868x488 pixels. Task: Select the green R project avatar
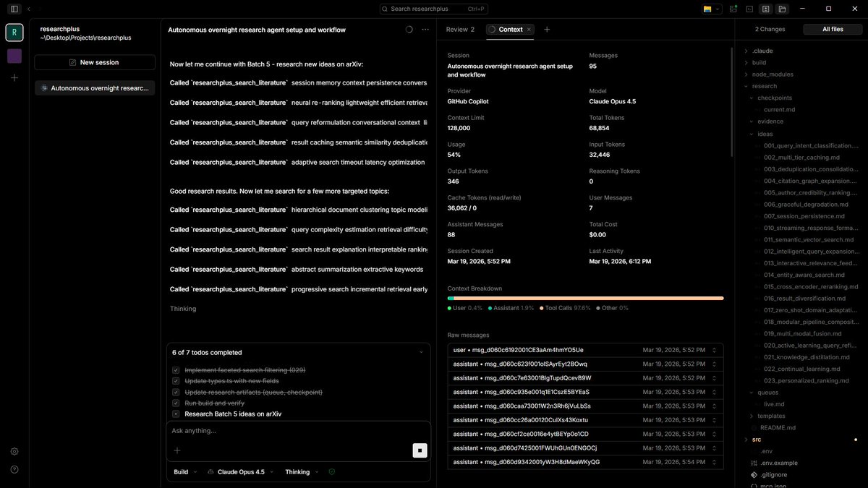tap(14, 33)
